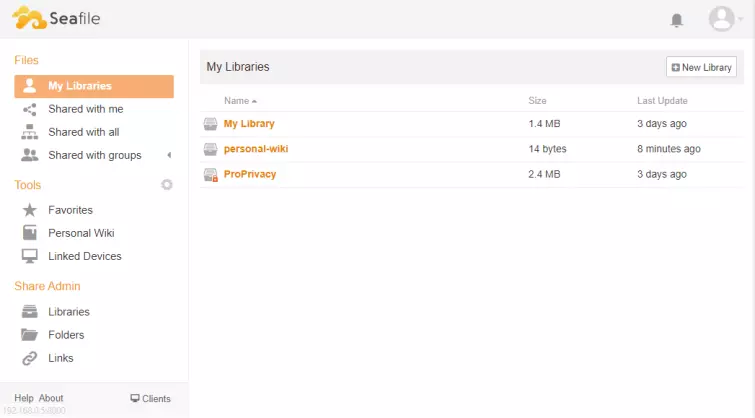
Task: Click the 14 bytes size cell
Action: pos(547,149)
